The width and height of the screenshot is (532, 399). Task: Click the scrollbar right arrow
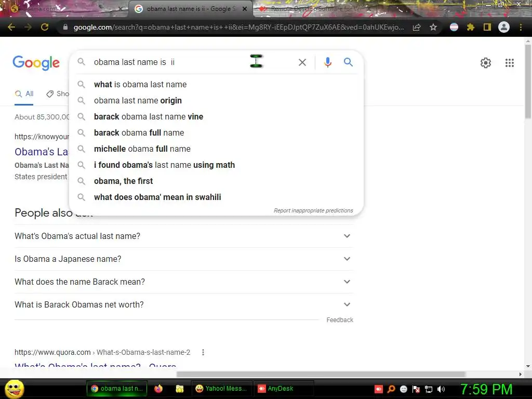pyautogui.click(x=520, y=374)
